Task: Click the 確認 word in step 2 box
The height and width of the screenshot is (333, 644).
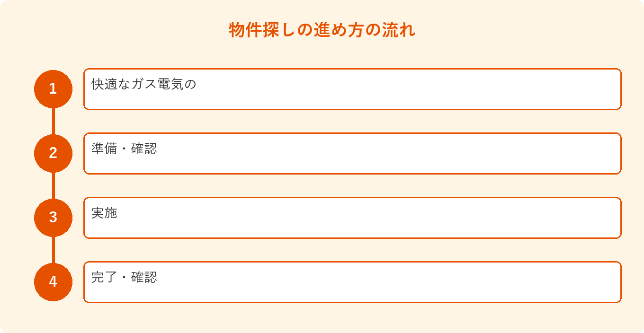Action: click(x=144, y=149)
